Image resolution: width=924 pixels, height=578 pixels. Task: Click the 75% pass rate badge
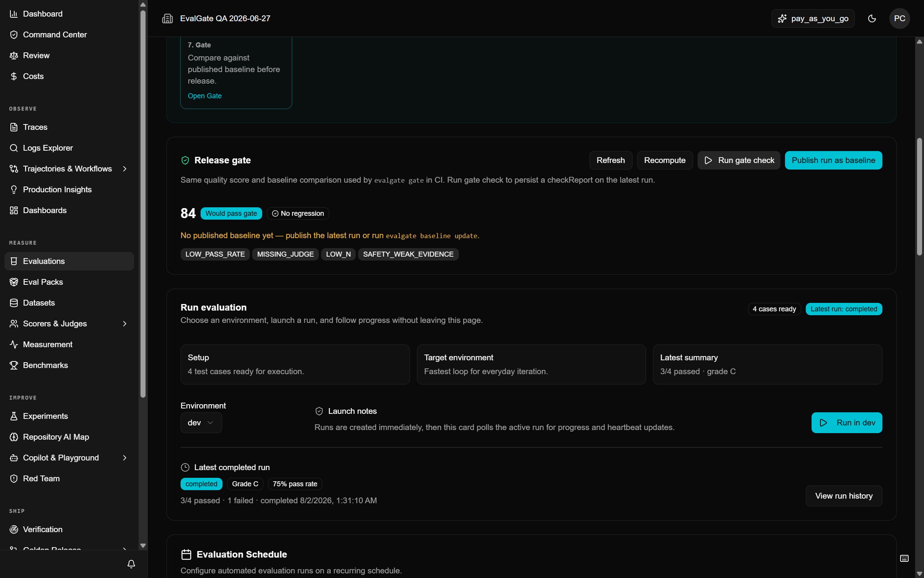[x=295, y=484]
